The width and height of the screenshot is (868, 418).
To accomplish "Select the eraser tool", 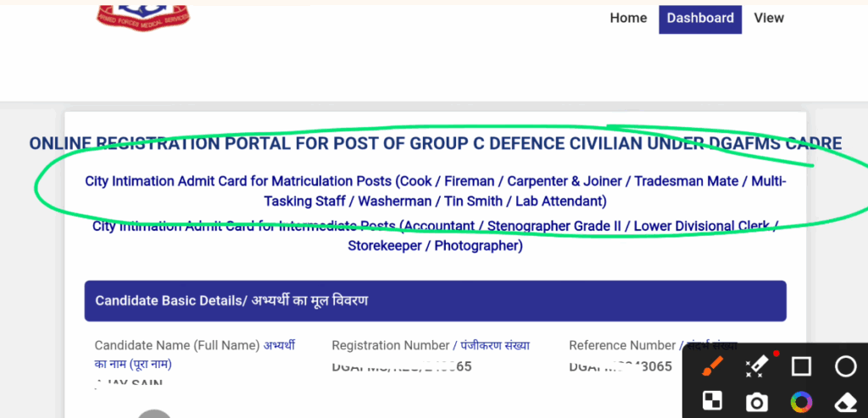I will [845, 401].
